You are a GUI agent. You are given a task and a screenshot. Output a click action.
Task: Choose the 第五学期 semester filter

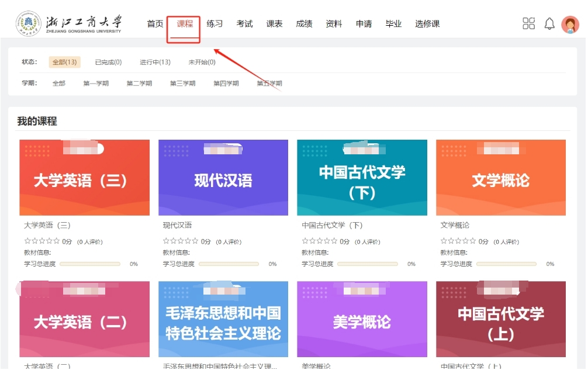click(269, 84)
